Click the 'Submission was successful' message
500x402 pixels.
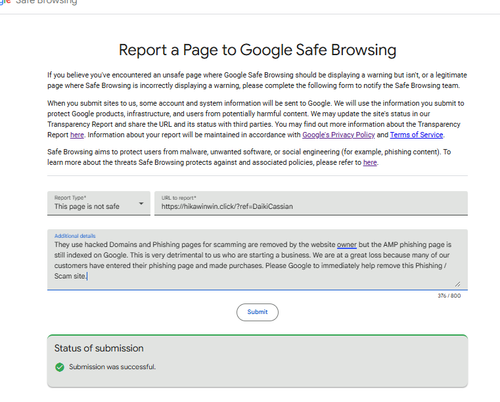112,367
